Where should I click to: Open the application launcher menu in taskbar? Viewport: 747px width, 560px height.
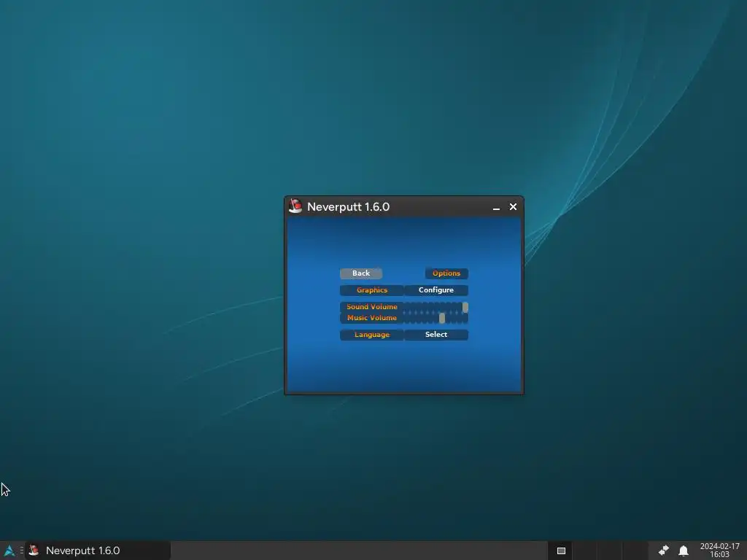point(9,551)
